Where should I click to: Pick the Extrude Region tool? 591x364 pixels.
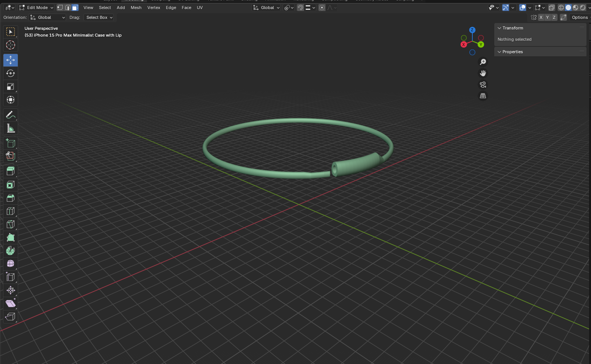pos(11,171)
